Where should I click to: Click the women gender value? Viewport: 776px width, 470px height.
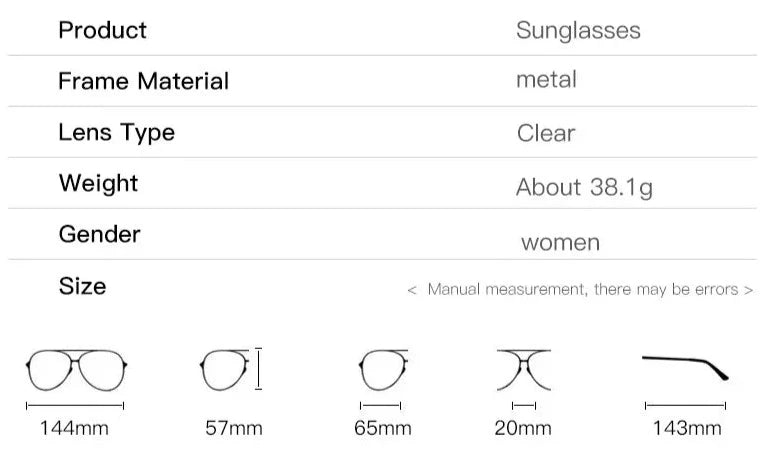tap(560, 242)
